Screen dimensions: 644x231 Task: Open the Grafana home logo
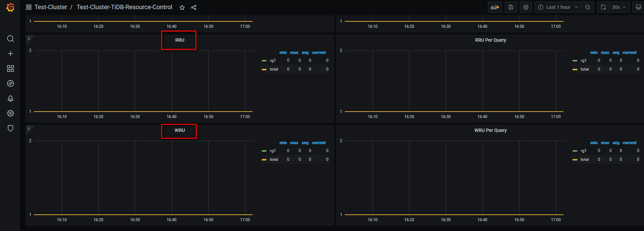pyautogui.click(x=10, y=7)
